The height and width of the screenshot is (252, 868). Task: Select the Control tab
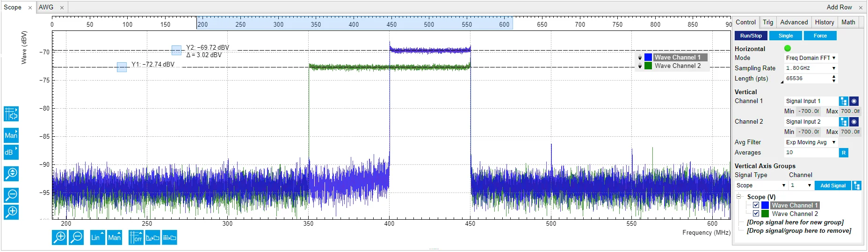(x=745, y=22)
